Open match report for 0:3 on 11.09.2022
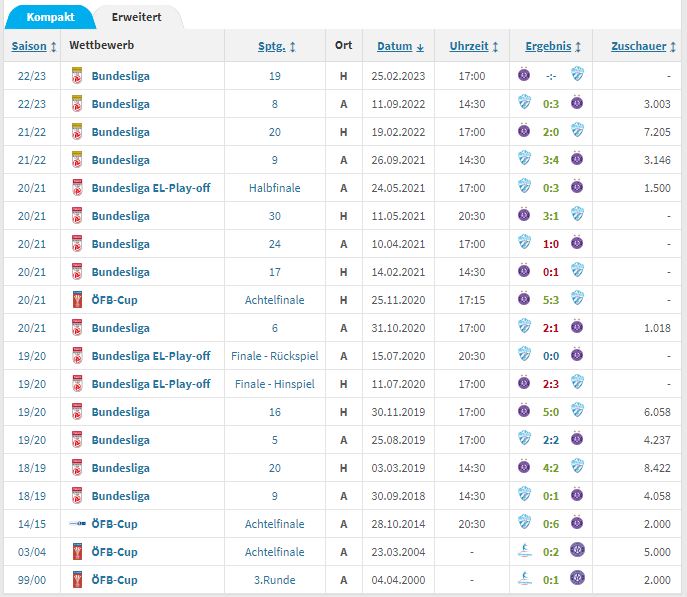The height and width of the screenshot is (597, 687). click(x=551, y=104)
